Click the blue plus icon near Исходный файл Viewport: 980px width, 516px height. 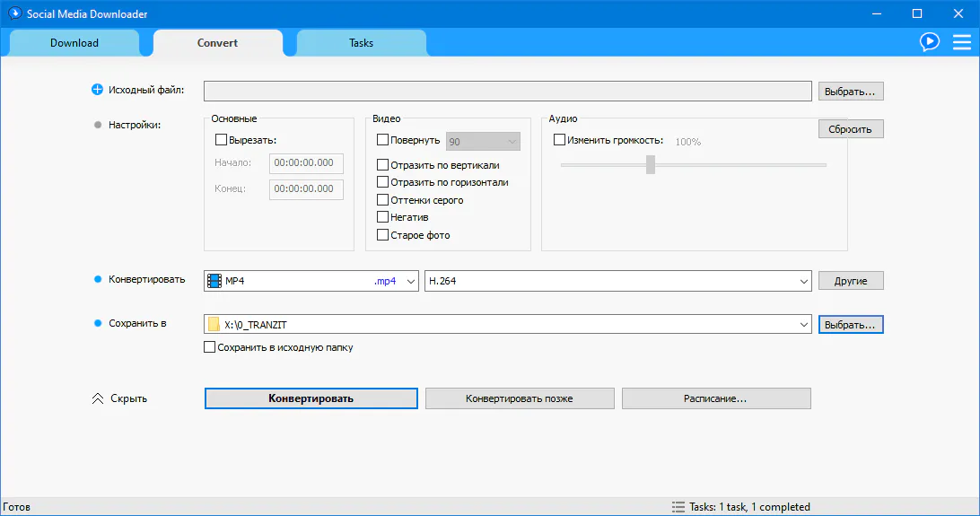point(98,90)
